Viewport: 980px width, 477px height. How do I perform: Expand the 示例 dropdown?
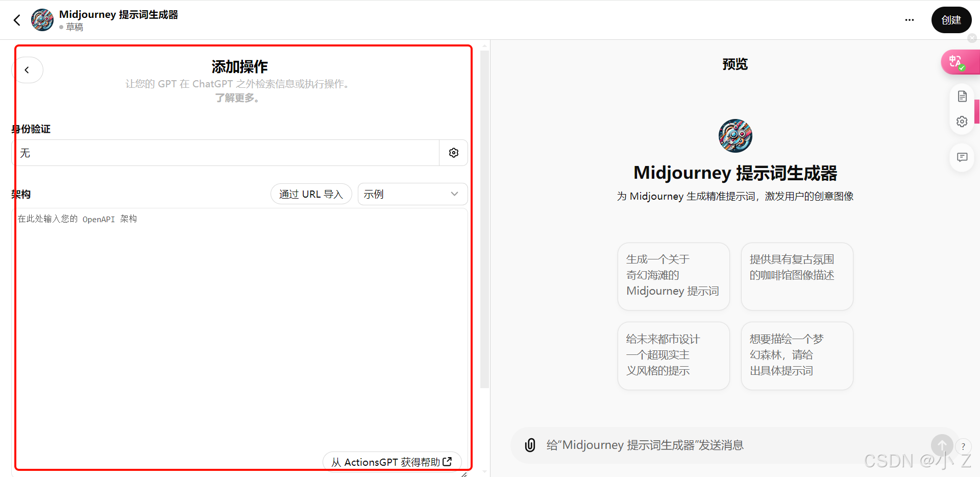412,194
